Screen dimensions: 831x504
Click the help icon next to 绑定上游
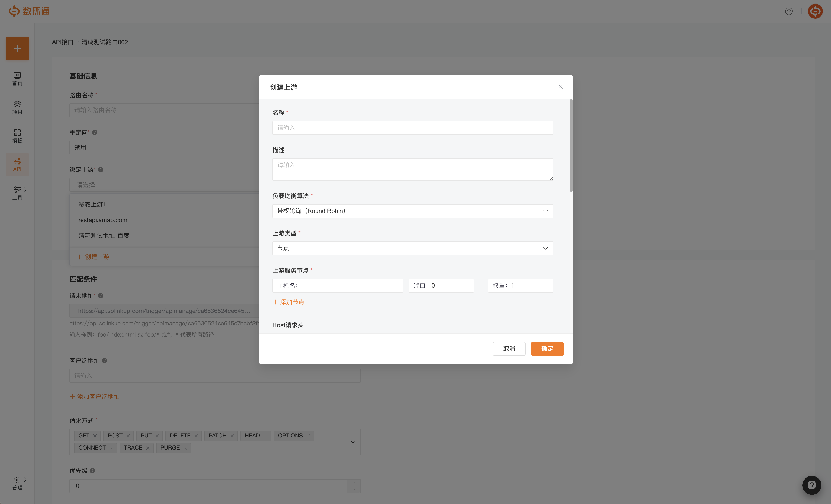[100, 170]
